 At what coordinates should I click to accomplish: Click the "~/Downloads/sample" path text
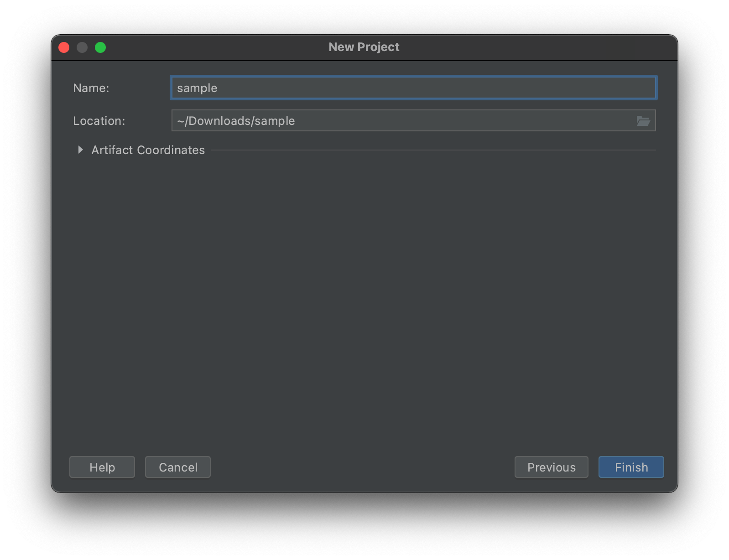[236, 121]
